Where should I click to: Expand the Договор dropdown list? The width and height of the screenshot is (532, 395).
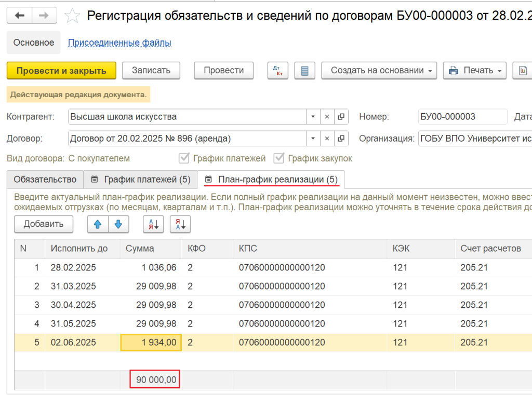coord(313,139)
